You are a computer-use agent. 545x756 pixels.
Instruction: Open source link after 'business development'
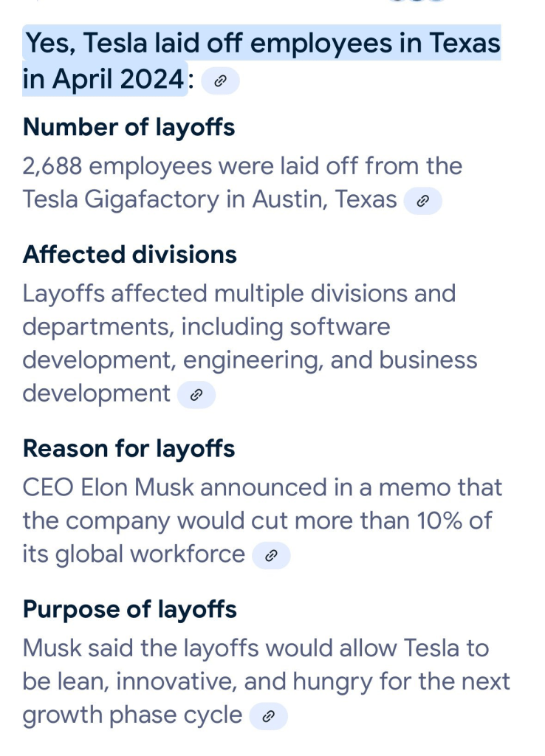(196, 395)
